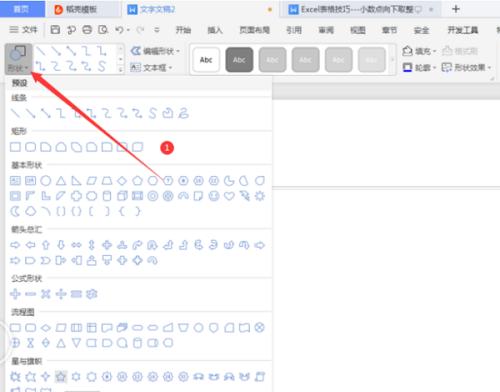500x392 pixels.
Task: Expand the Abc shape style gallery
Action: (392, 59)
